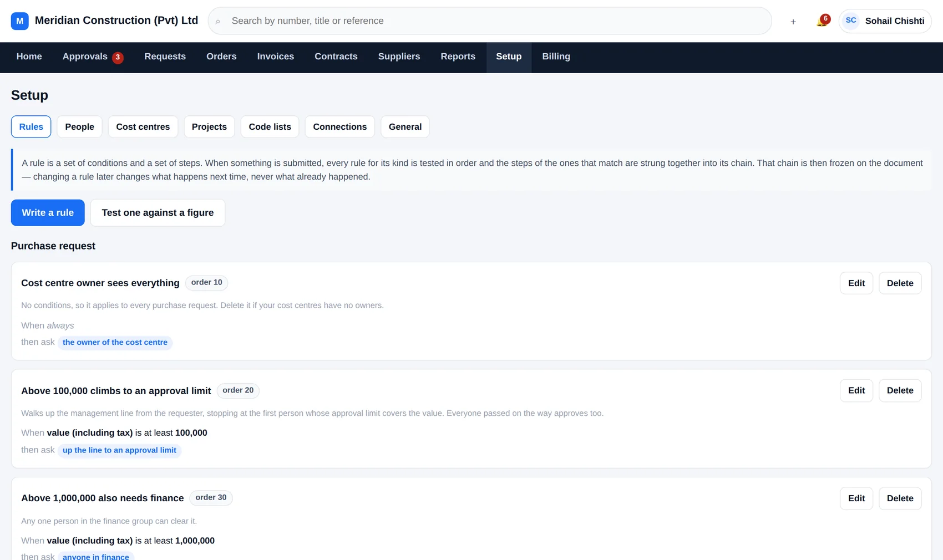Open the Code lists tab

point(270,127)
